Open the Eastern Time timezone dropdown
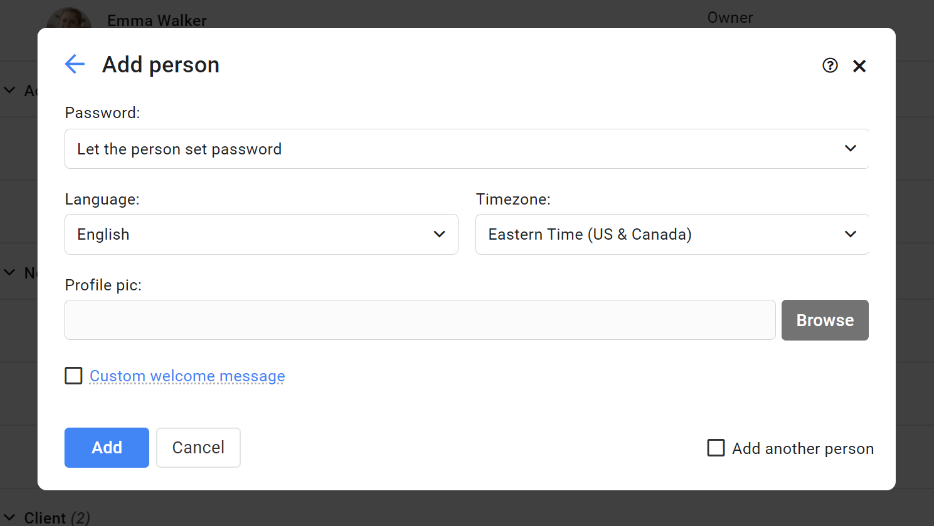This screenshot has height=526, width=935. pos(672,234)
